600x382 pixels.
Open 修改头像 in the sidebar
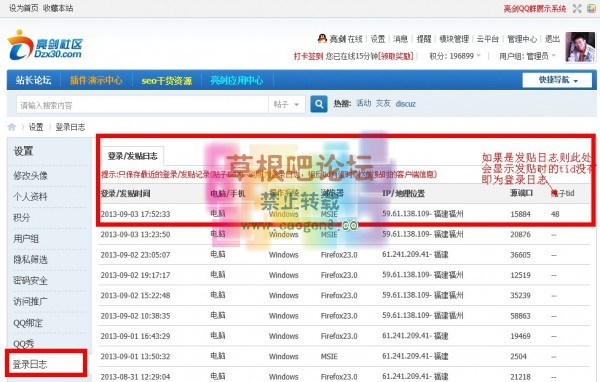(30, 176)
